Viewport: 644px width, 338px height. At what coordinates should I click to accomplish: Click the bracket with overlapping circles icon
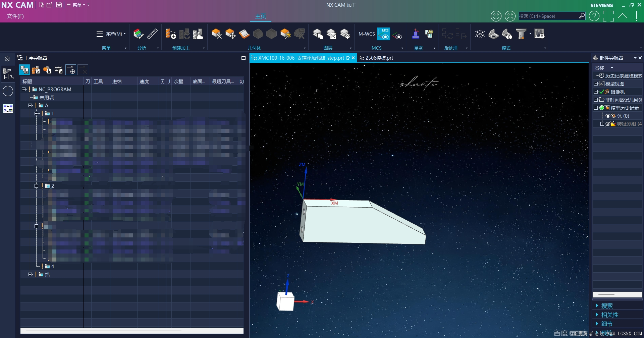click(507, 34)
